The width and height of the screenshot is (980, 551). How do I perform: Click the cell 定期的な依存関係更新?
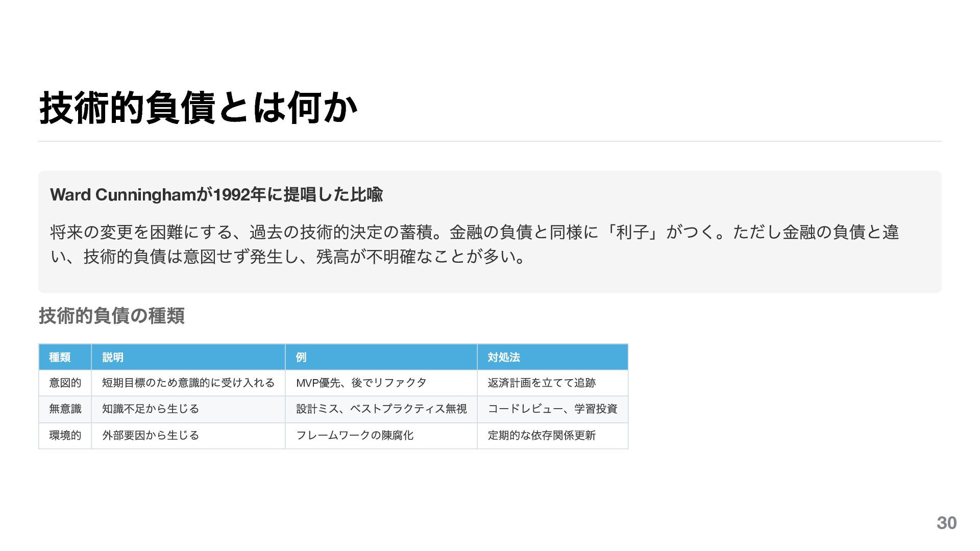click(x=542, y=435)
